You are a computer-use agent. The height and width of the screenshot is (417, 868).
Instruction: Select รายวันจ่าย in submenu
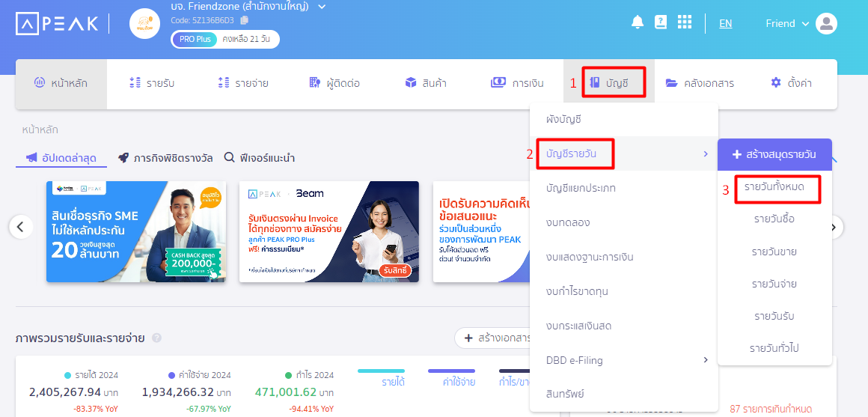coord(774,284)
